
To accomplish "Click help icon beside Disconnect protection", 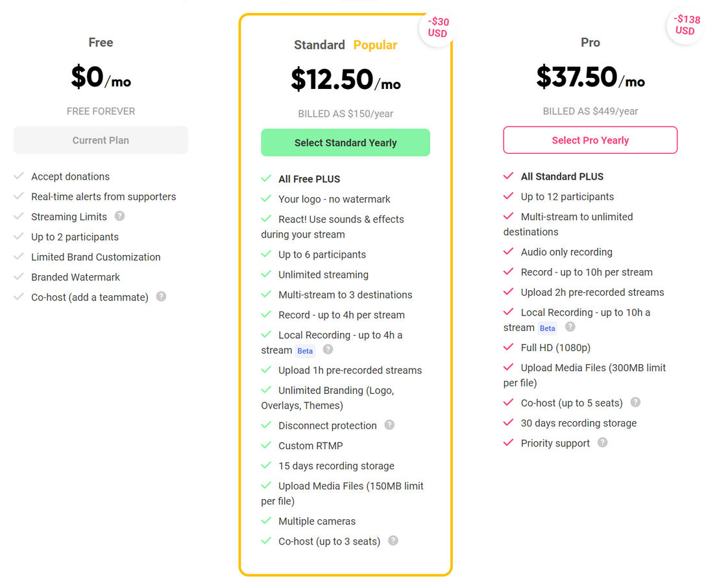I will [389, 424].
